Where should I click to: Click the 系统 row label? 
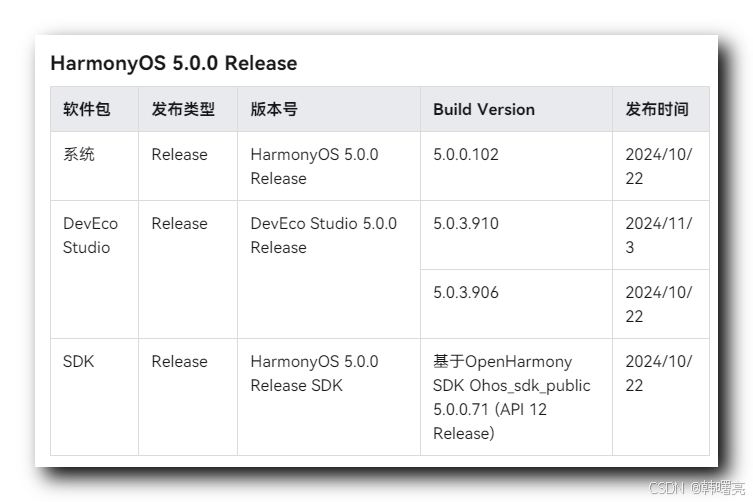[x=79, y=155]
